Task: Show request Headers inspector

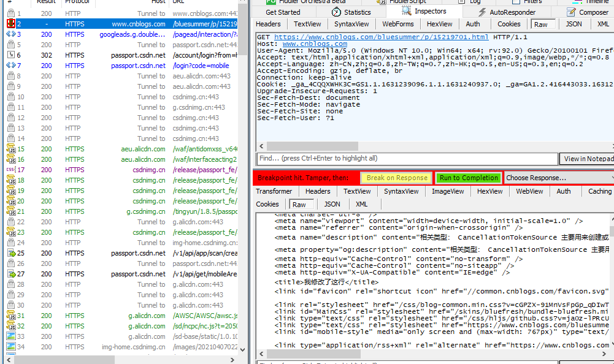Action: pos(268,24)
